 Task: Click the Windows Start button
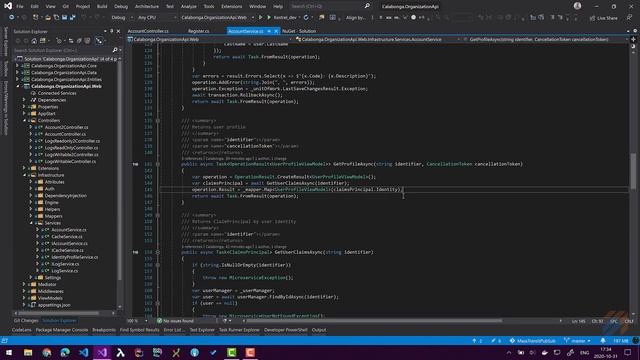point(9,352)
